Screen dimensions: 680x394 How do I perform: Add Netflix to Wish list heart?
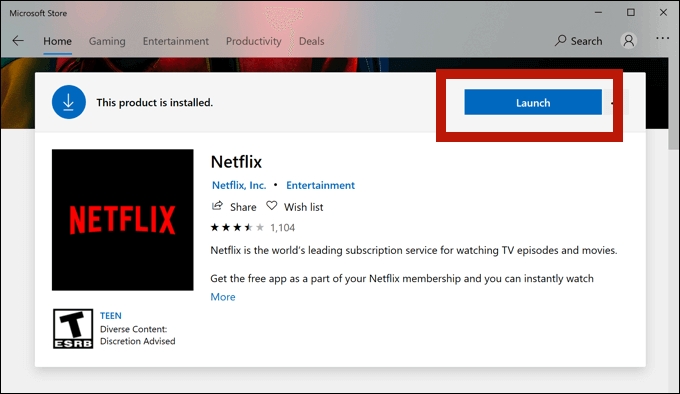tap(271, 206)
